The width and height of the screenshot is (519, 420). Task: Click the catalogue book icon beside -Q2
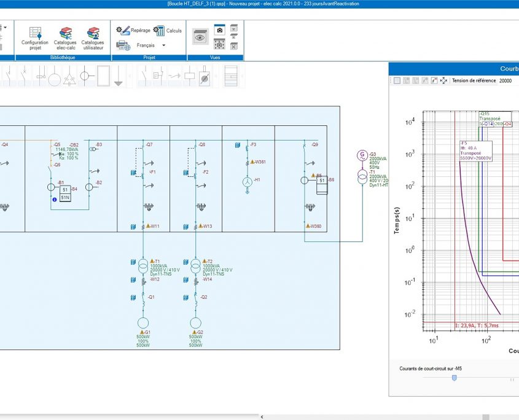185,298
